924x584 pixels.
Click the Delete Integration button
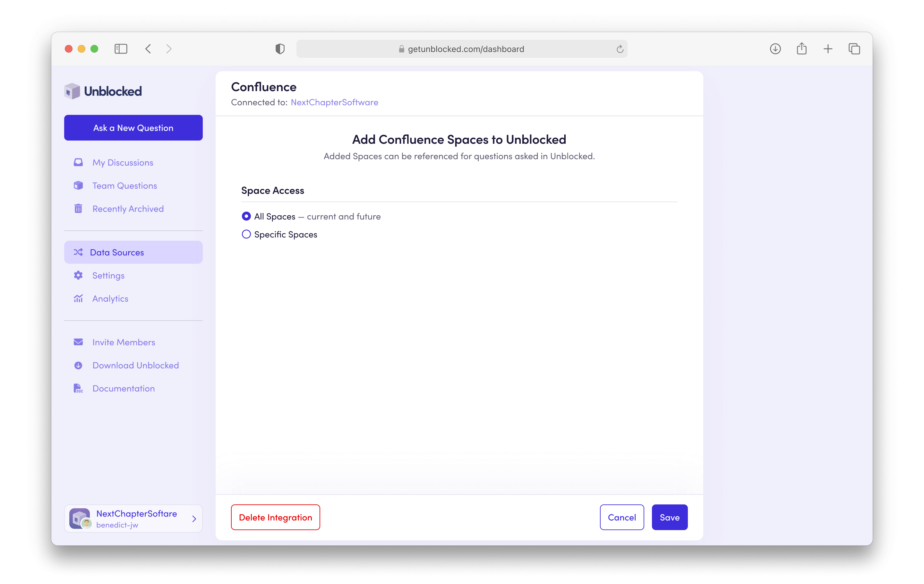(275, 517)
